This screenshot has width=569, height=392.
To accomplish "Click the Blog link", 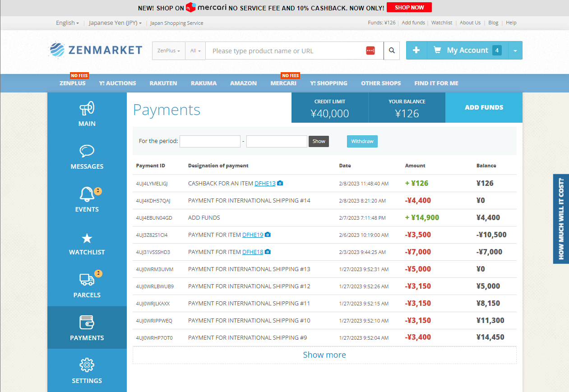I will [x=493, y=23].
